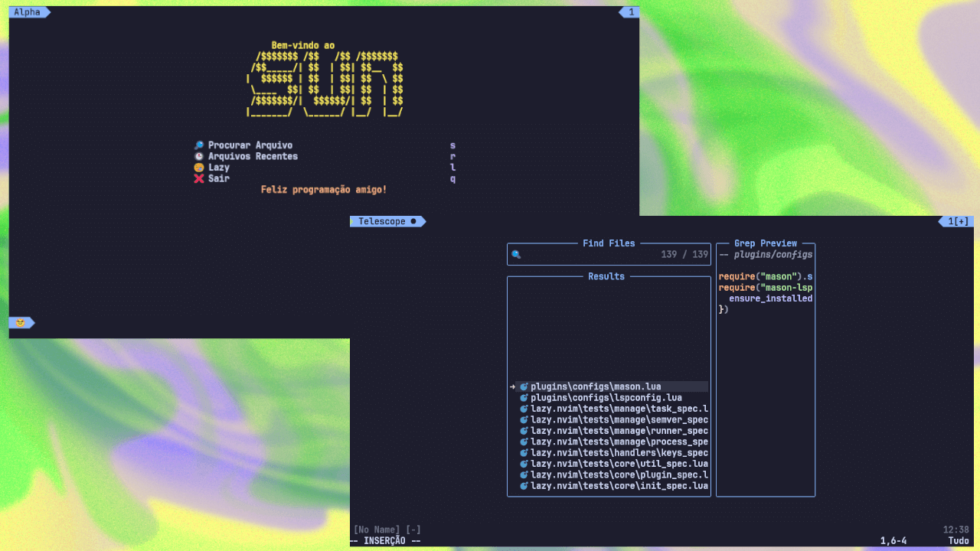Click the sleepy face icon beside Lazy
980x551 pixels.
(x=199, y=168)
